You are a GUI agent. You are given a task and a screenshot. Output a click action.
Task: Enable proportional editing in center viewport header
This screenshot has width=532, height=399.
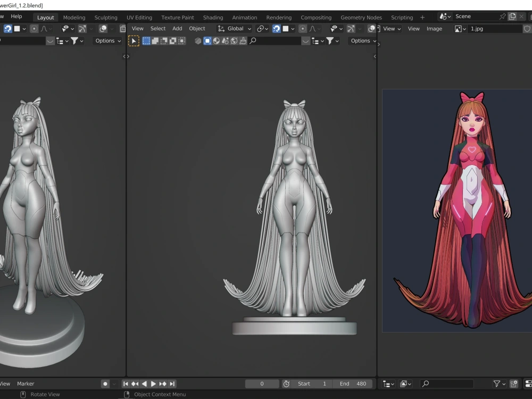[x=303, y=29]
